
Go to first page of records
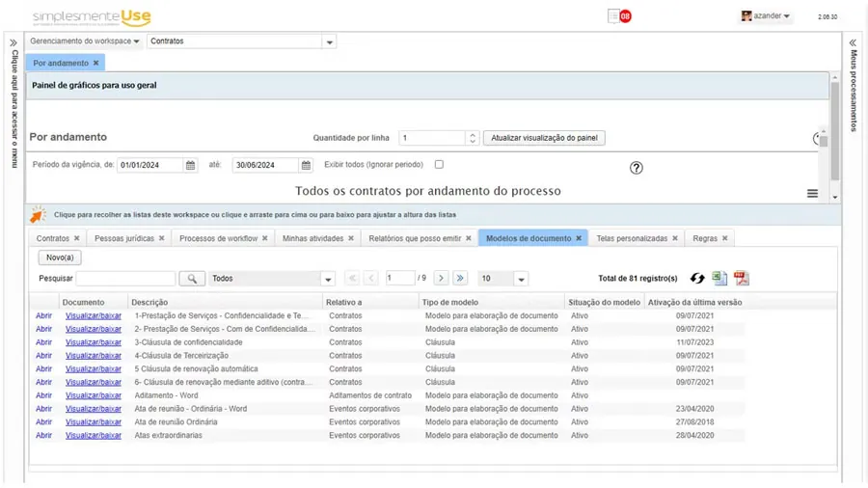point(352,279)
